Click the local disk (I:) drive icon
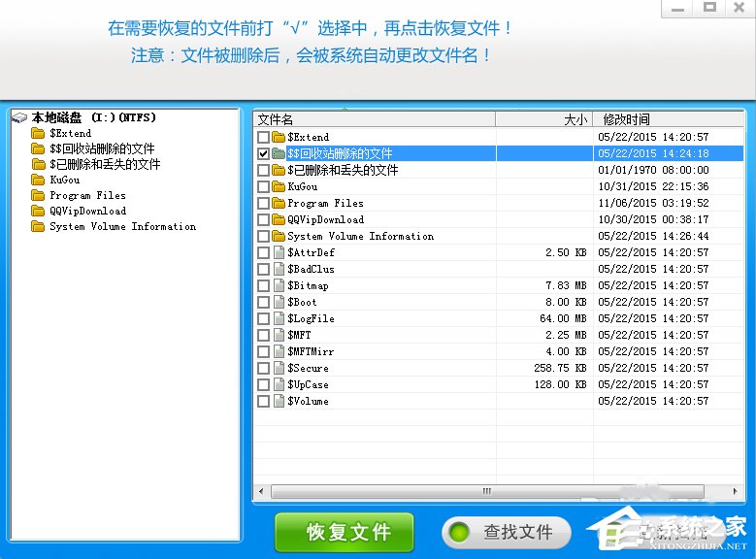The width and height of the screenshot is (756, 559). pyautogui.click(x=20, y=117)
